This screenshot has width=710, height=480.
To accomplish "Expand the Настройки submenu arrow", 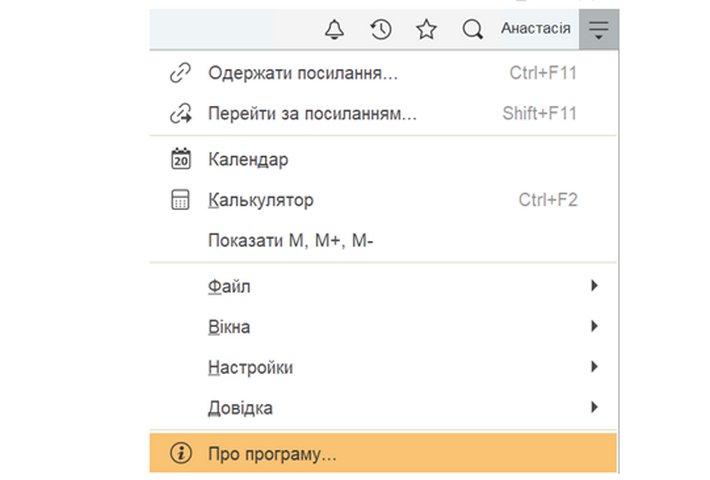I will click(594, 367).
